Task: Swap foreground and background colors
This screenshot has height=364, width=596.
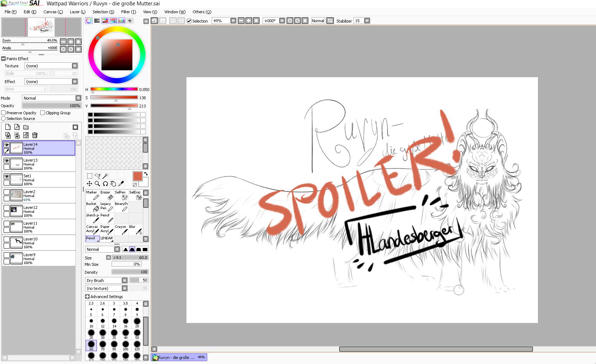Action: pos(146,174)
